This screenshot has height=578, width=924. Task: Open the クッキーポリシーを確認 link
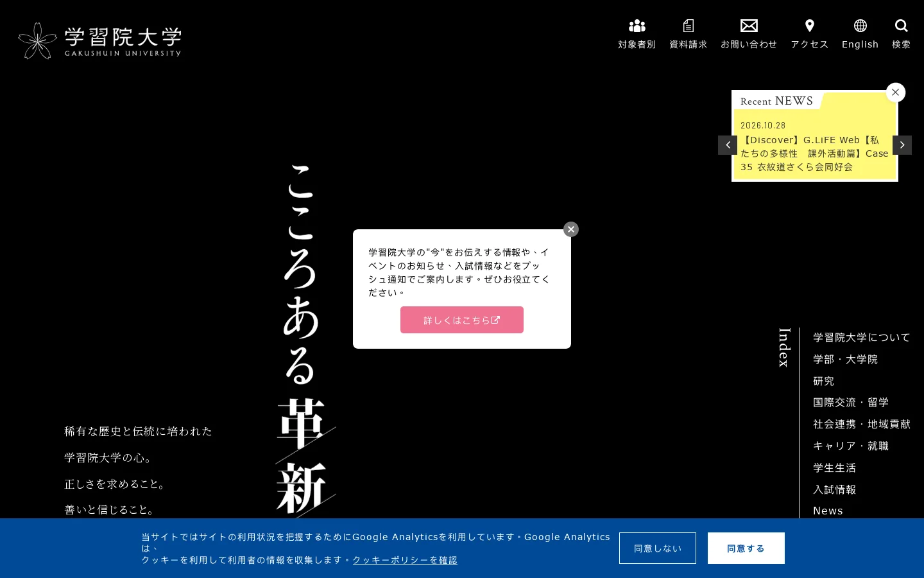coord(405,560)
